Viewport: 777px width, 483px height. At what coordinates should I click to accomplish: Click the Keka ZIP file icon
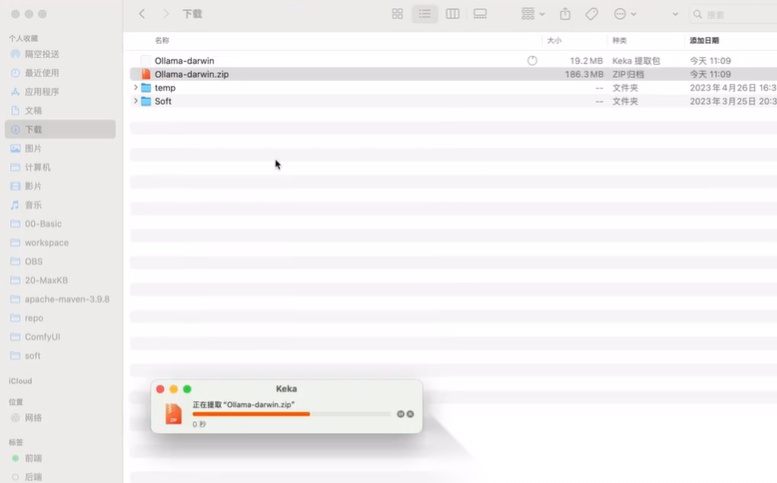click(x=173, y=414)
